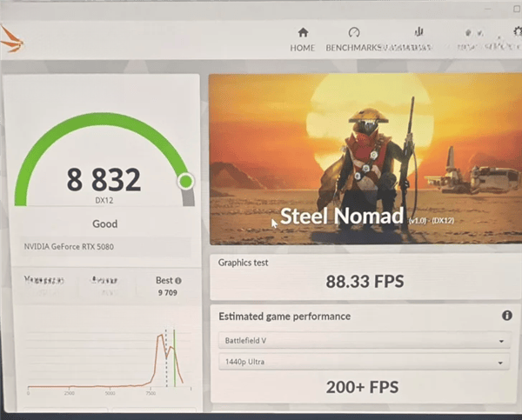Screen dimensions: 522x420
Task: Click the 8 832 score value
Action: point(104,180)
